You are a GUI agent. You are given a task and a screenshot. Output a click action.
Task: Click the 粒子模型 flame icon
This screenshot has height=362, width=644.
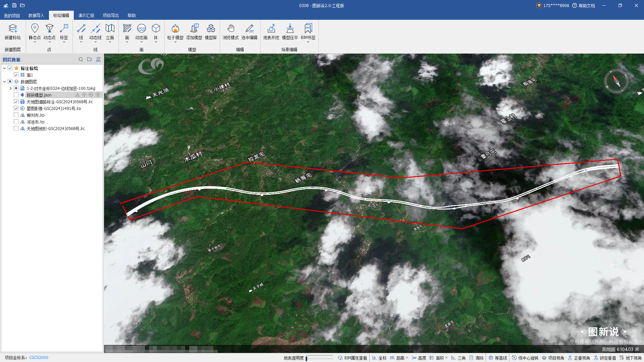point(175,29)
